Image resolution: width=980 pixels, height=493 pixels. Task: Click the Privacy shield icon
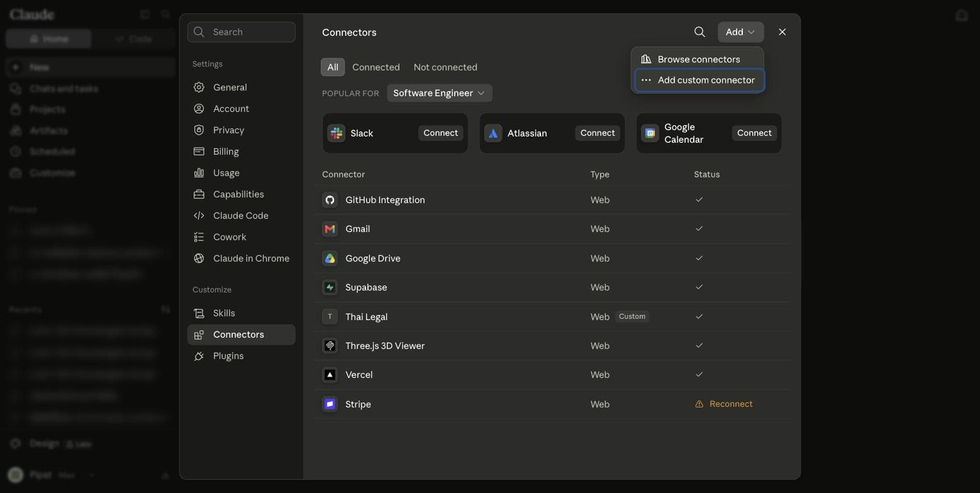coord(199,130)
